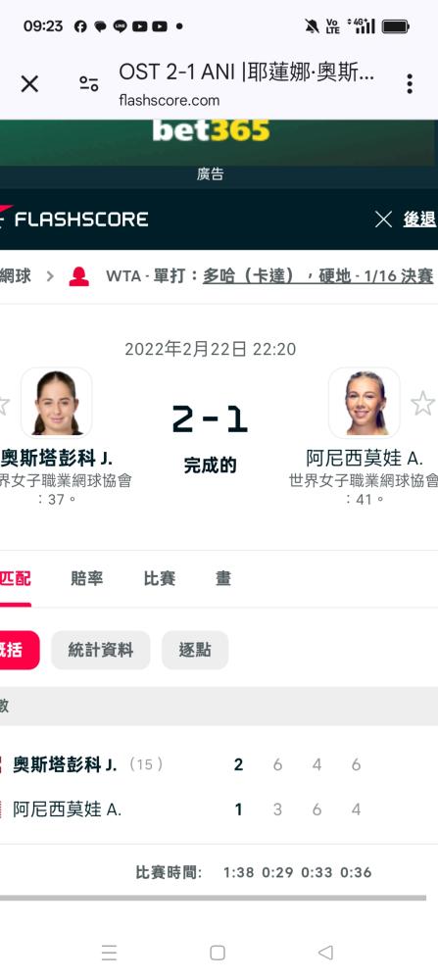
Task: Open Android recent apps menu icon
Action: [110, 952]
